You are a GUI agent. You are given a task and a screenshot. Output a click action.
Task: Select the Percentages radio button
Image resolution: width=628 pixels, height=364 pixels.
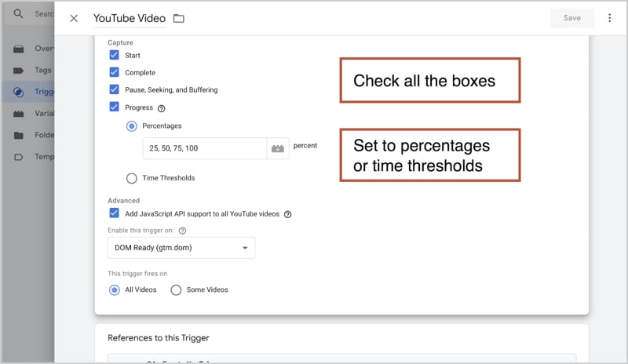131,126
